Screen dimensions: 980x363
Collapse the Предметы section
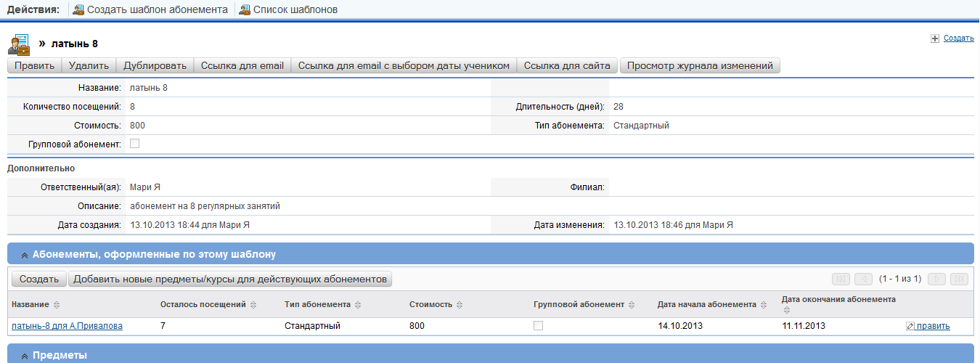(x=25, y=356)
